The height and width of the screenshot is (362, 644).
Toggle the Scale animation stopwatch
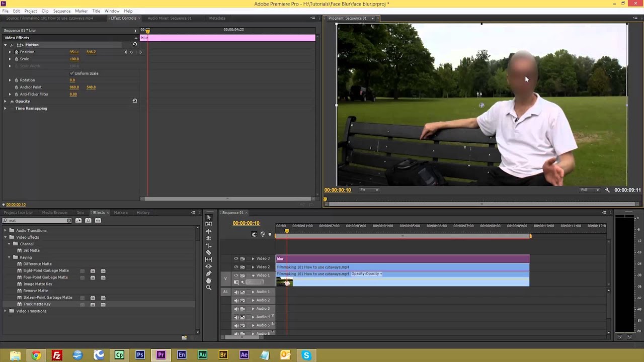16,59
